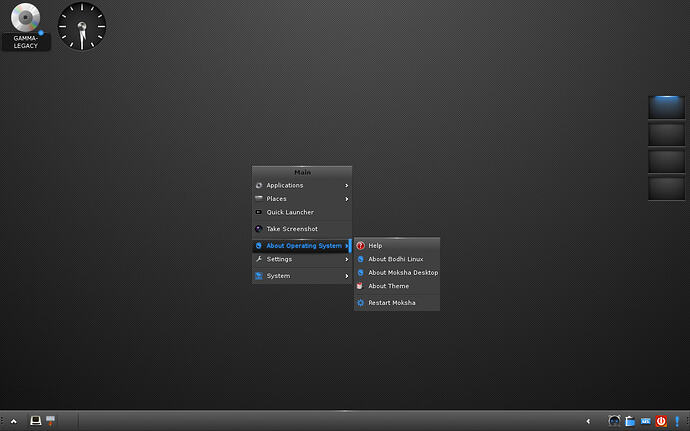
Task: Launch the terminal icon on the shelf
Action: 36,421
